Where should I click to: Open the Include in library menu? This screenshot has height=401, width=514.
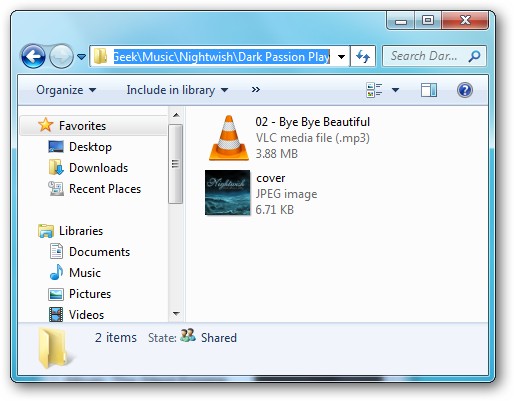pyautogui.click(x=177, y=90)
